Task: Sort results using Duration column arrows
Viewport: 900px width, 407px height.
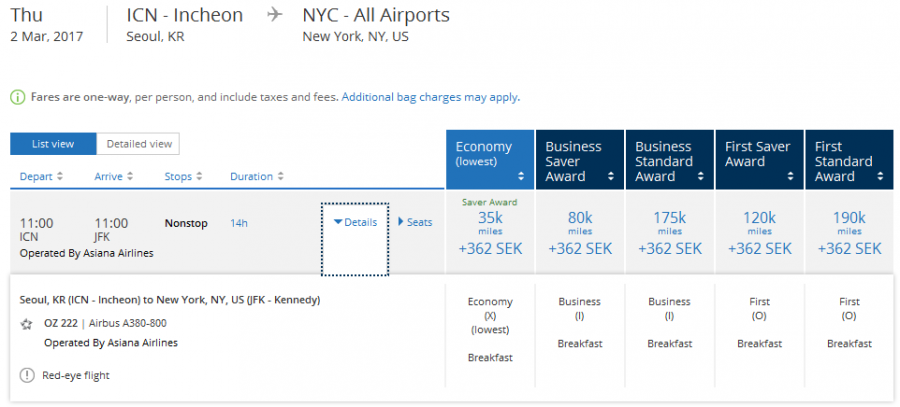Action: tap(281, 177)
